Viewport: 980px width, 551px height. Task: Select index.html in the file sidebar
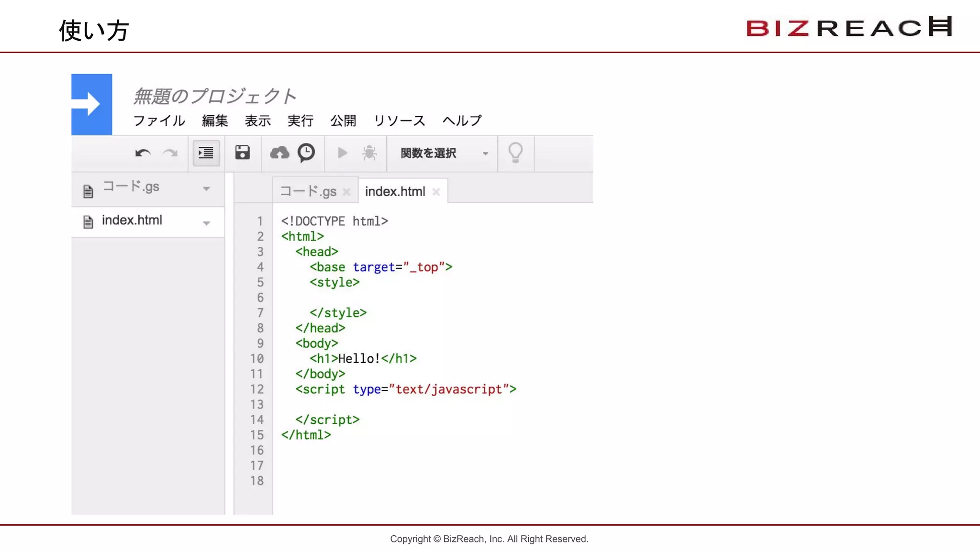tap(132, 220)
